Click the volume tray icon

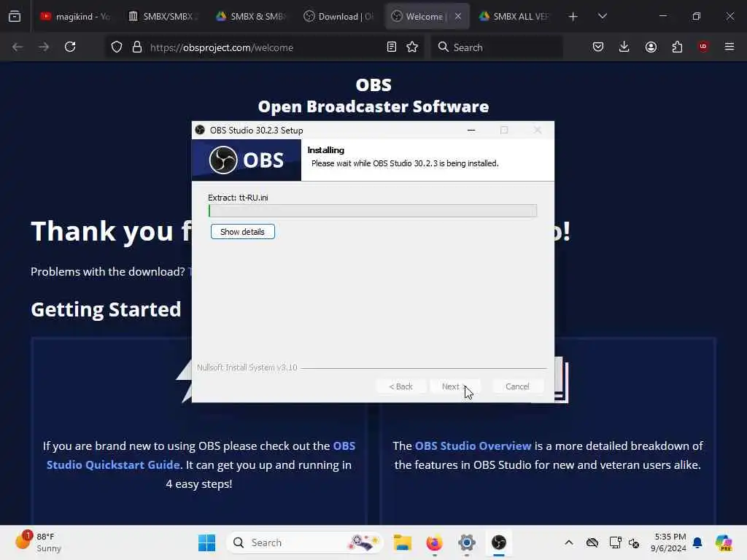point(634,542)
